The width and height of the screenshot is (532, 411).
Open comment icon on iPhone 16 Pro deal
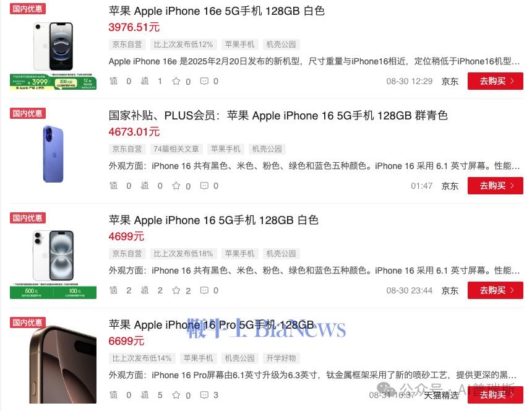coord(204,395)
